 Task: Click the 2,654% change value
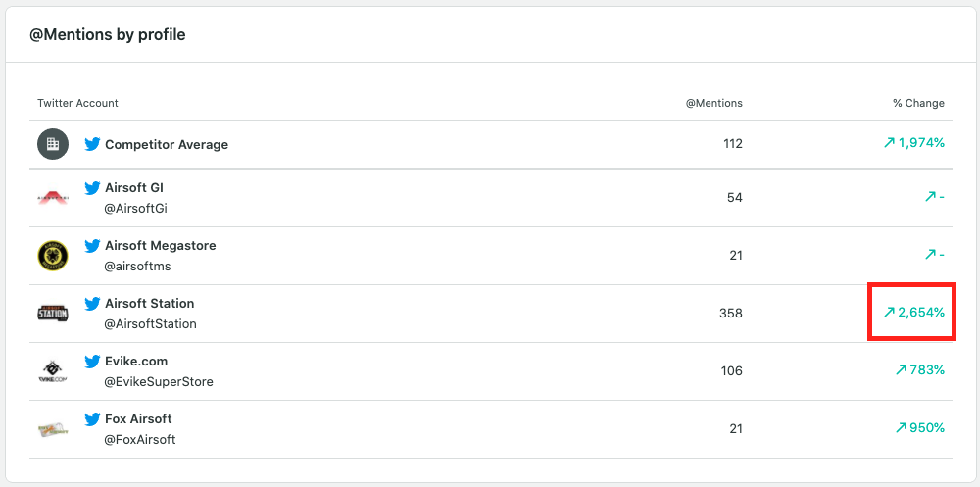921,314
